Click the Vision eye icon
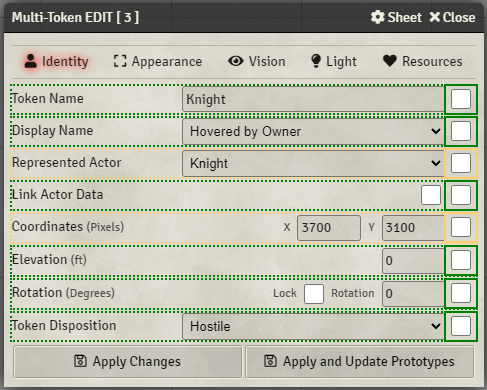Screen dimensions: 487x390 (236, 61)
